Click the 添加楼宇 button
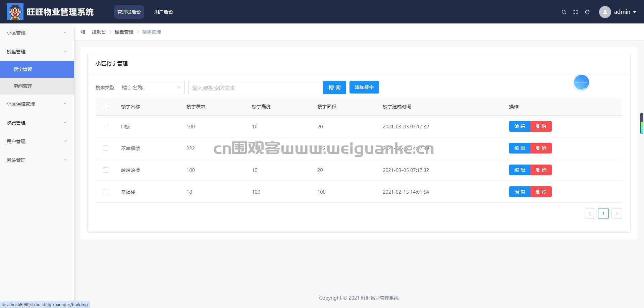Image resolution: width=644 pixels, height=308 pixels. click(364, 87)
